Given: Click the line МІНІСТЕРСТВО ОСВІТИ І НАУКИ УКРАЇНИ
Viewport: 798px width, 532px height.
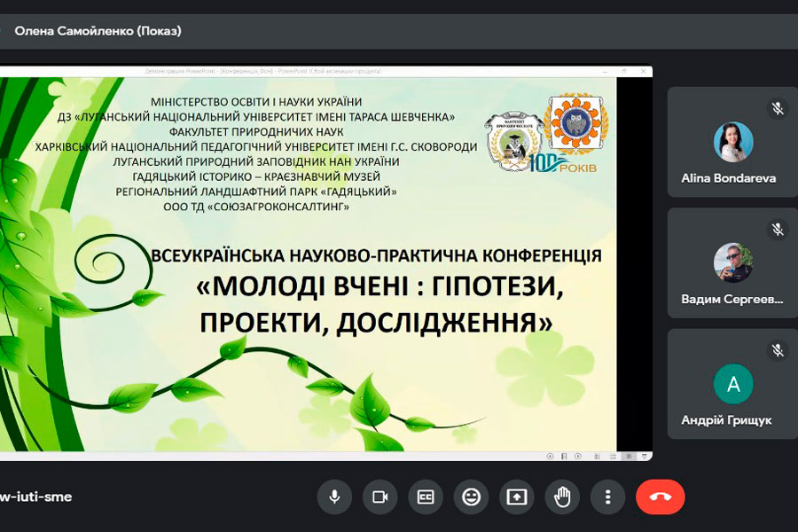Looking at the screenshot, I should (256, 102).
